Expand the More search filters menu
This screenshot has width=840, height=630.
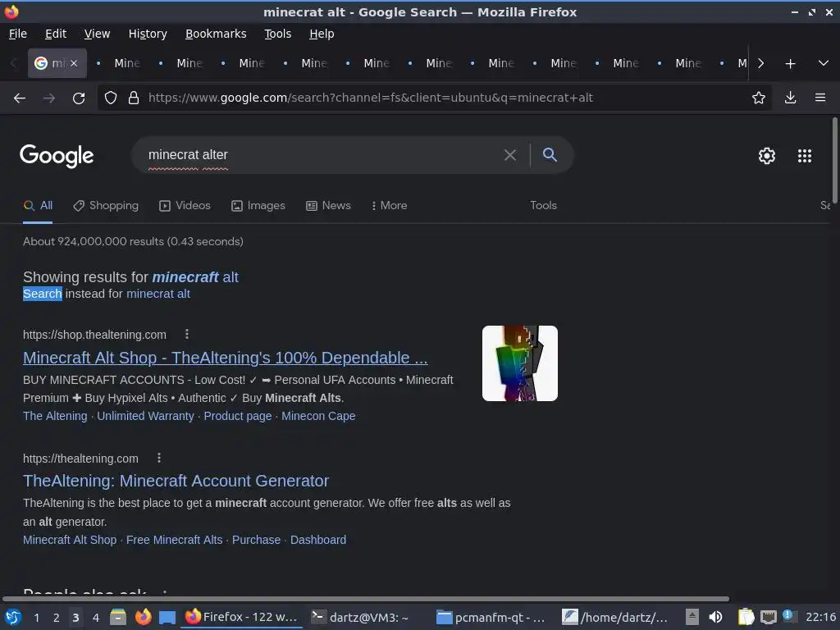[389, 206]
